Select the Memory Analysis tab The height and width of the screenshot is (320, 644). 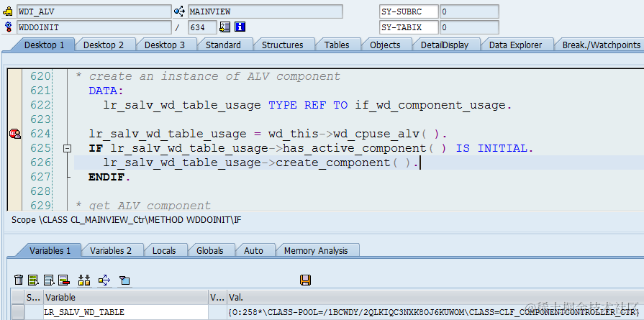pos(316,251)
